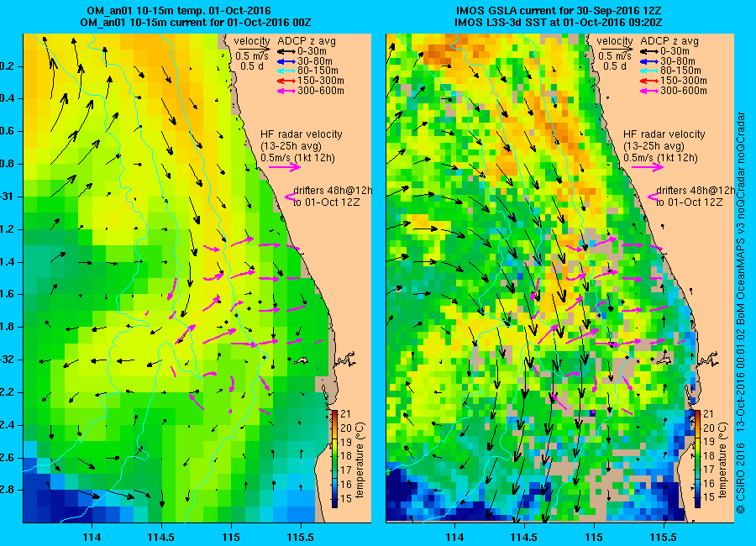The width and height of the screenshot is (756, 546).
Task: Click title 'IMOS L3S-3d SST at 01-Oct-2016 09:20Z'
Action: click(559, 23)
